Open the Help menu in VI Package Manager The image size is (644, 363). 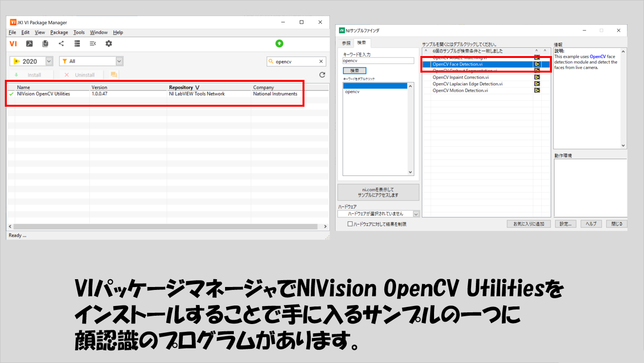coord(118,33)
